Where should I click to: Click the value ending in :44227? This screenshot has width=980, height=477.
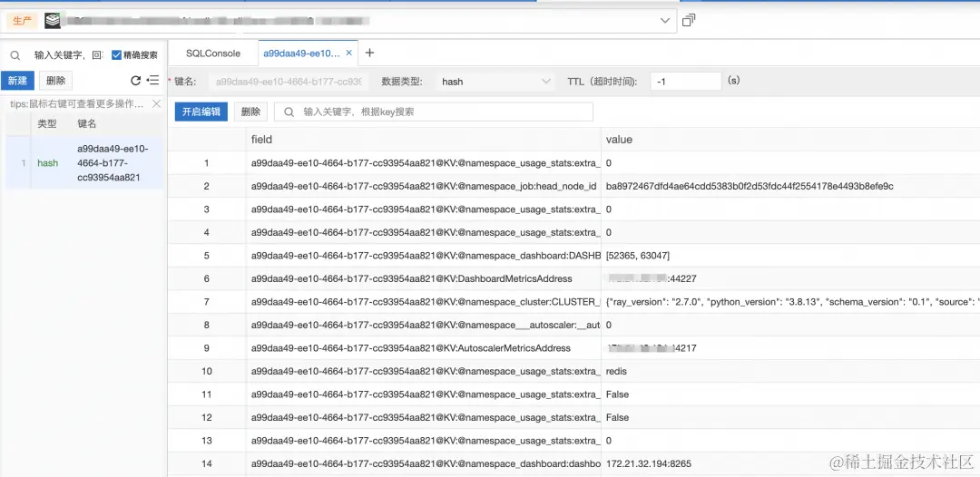[x=652, y=278]
